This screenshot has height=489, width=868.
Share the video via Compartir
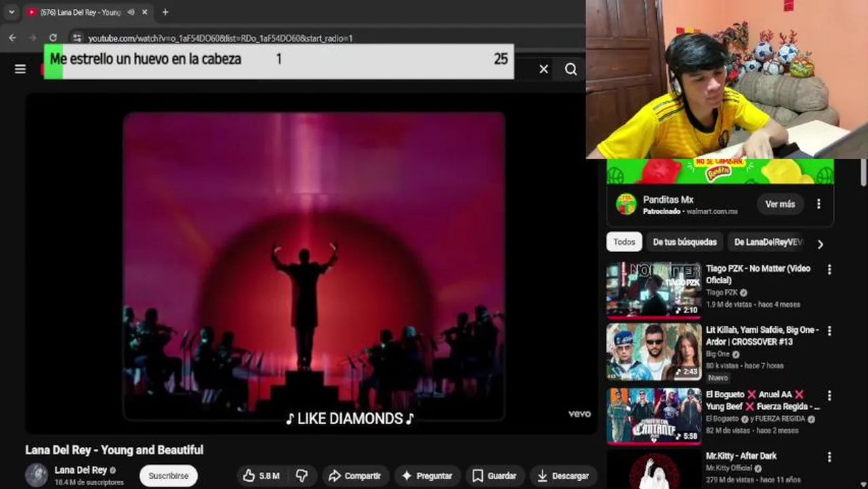point(355,476)
